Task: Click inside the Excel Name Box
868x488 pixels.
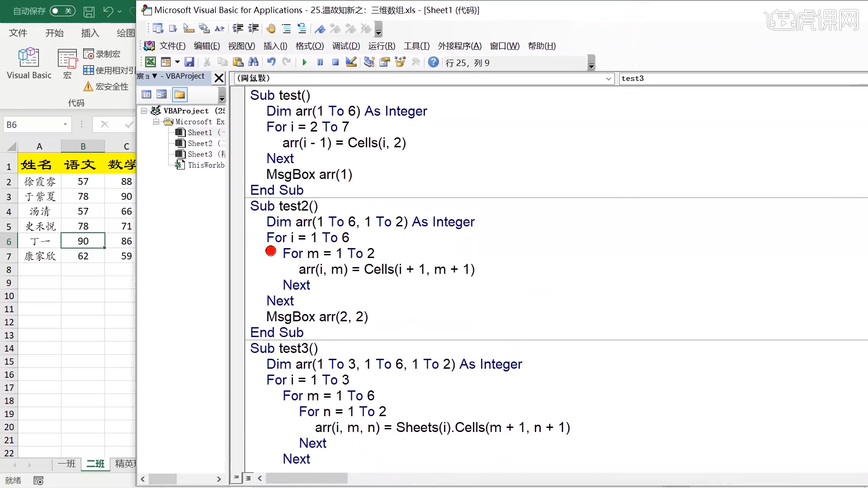Action: pos(33,125)
